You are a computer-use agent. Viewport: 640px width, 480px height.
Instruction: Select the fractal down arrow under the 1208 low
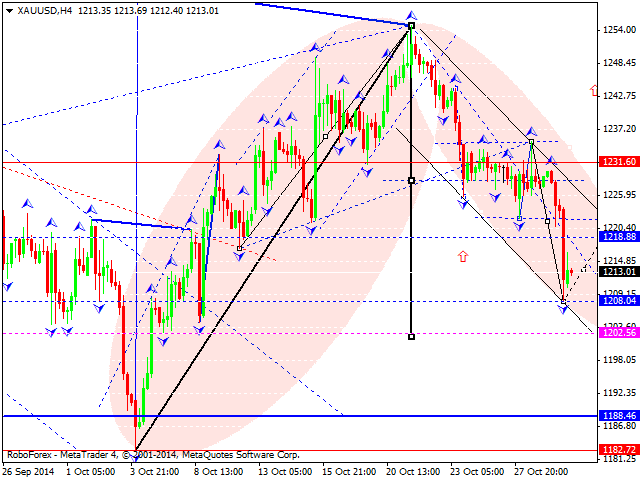(563, 310)
